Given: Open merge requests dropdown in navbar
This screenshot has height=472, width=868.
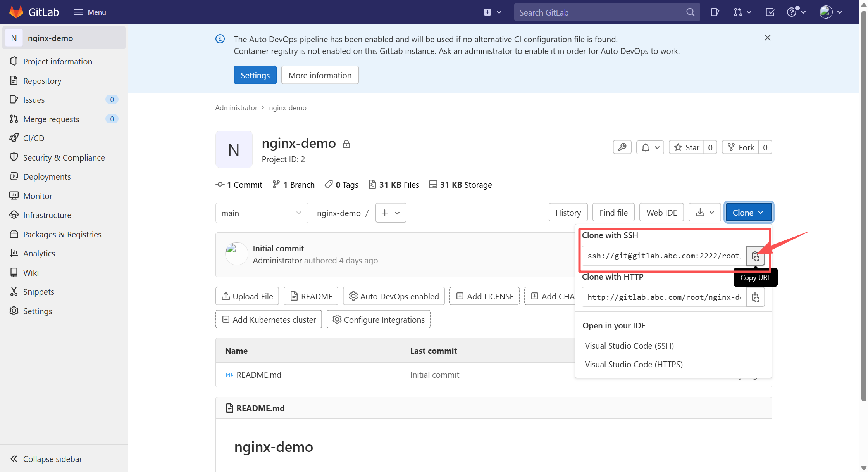Looking at the screenshot, I should (742, 12).
